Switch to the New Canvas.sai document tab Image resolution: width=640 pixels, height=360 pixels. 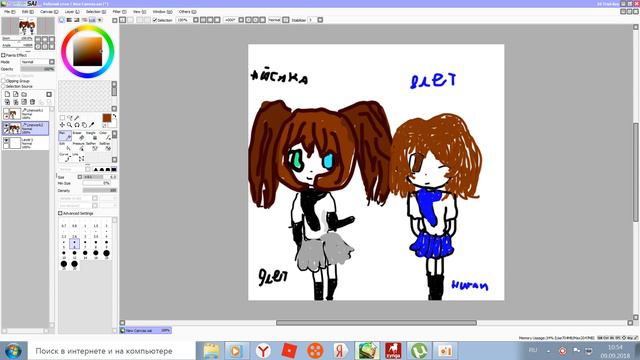tap(145, 330)
